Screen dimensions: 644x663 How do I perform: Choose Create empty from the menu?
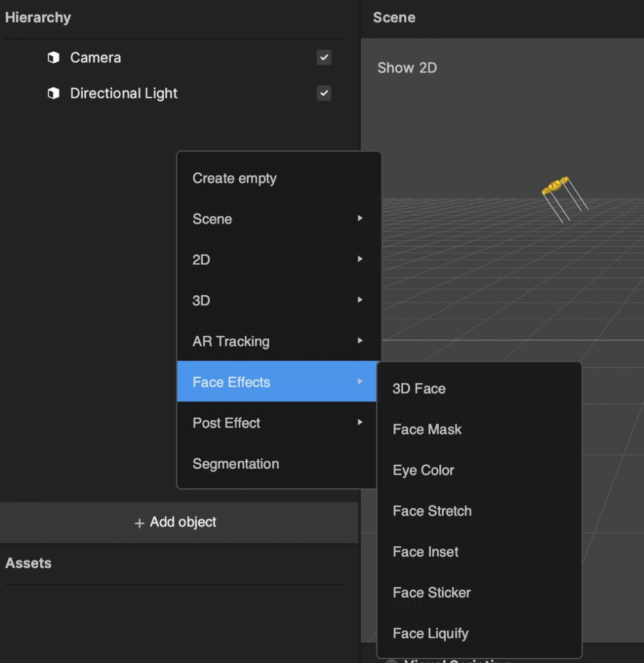point(279,179)
